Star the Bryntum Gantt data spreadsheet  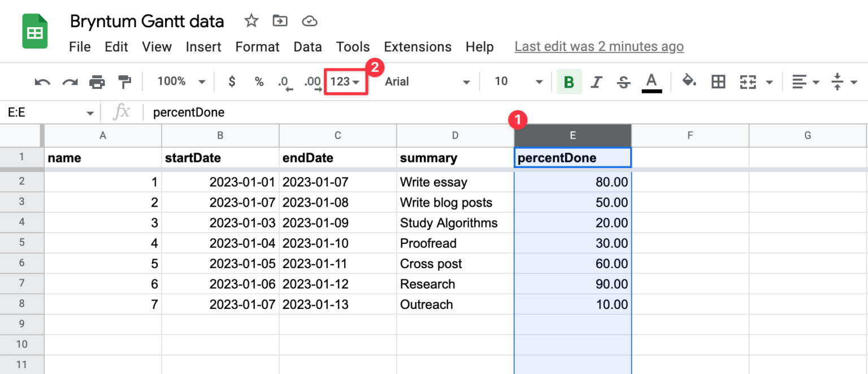(x=250, y=20)
